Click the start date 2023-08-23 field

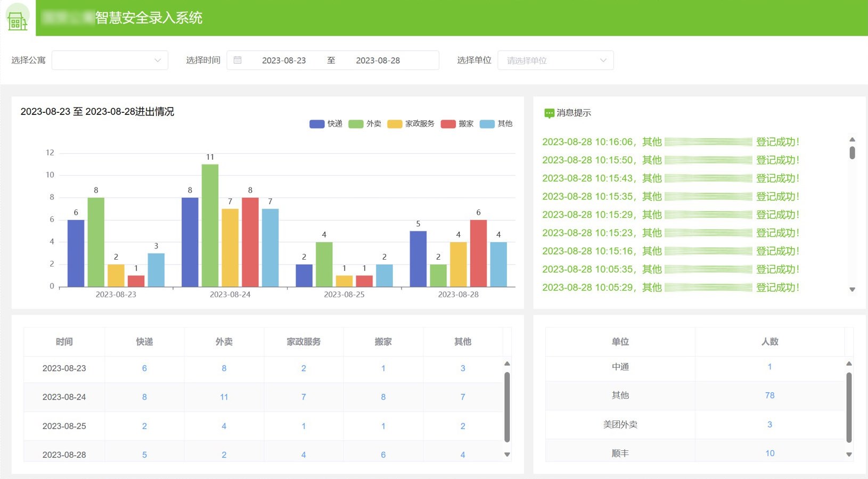(x=284, y=60)
